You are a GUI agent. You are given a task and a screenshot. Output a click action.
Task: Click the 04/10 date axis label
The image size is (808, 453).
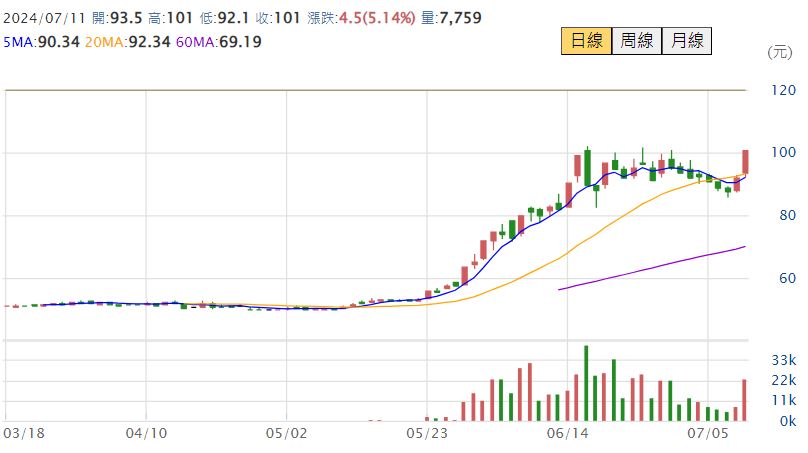pyautogui.click(x=146, y=433)
